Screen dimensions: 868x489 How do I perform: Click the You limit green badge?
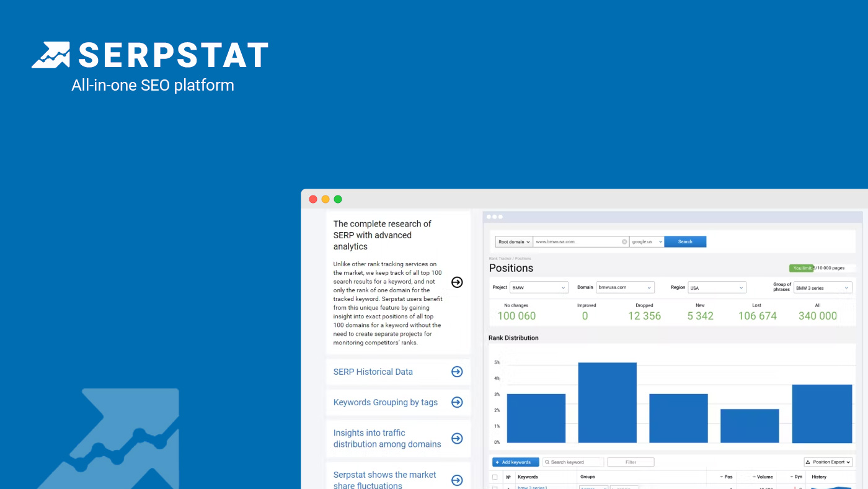pyautogui.click(x=801, y=268)
